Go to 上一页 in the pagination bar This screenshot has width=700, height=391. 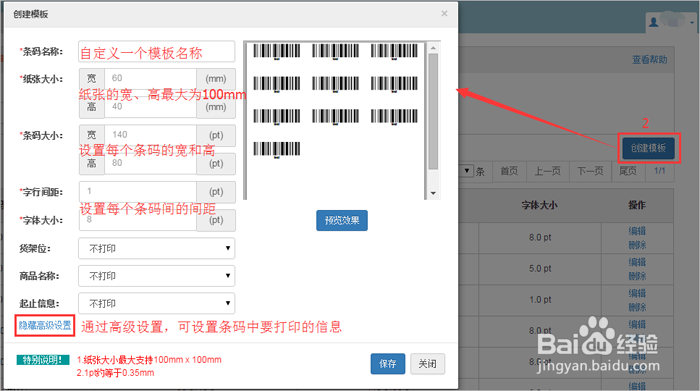coord(548,171)
